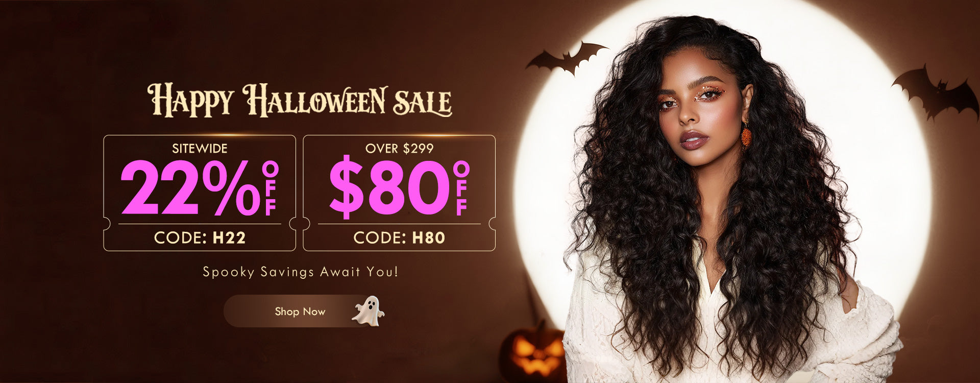
Task: Click the CODE: H80 text
Action: pyautogui.click(x=399, y=238)
